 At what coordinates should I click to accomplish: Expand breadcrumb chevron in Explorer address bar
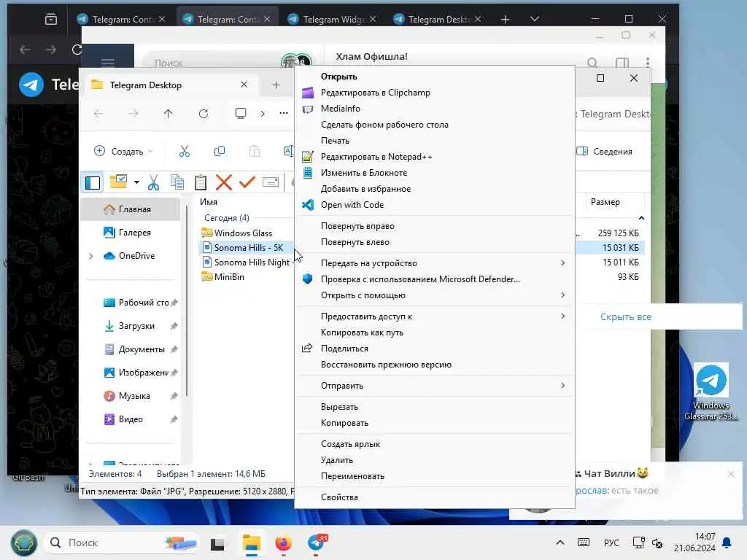pyautogui.click(x=263, y=114)
